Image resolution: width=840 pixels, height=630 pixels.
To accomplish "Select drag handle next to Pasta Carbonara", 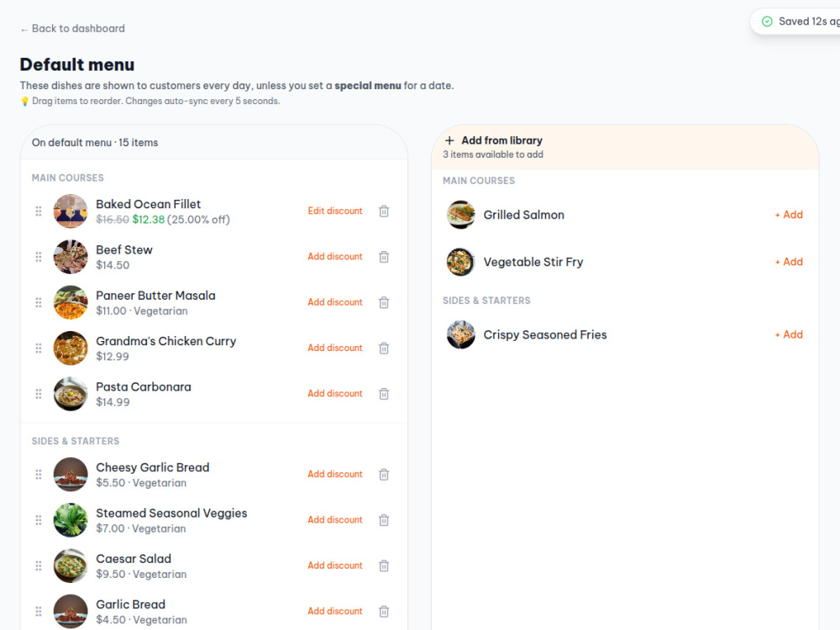I will tap(39, 394).
